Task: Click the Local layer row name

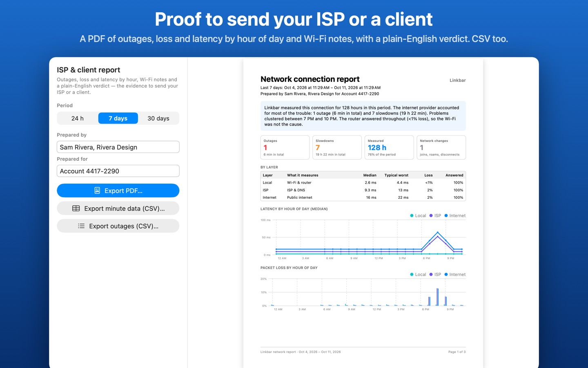Action: (x=267, y=183)
